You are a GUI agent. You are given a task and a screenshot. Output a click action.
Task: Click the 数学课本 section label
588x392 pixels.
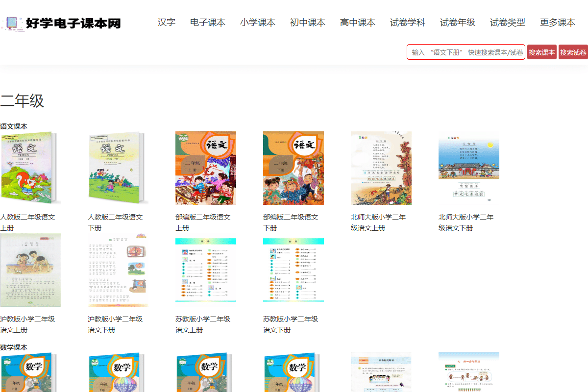click(x=14, y=347)
